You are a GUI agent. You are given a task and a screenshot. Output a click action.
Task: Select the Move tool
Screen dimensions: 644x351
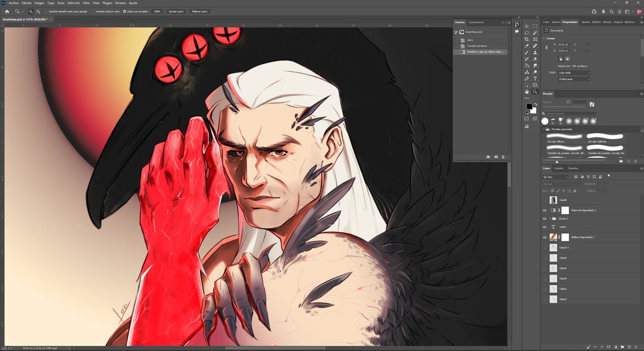tap(526, 26)
